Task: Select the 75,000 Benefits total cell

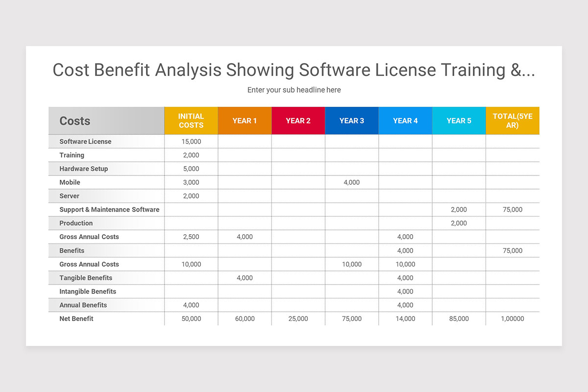Action: [x=512, y=250]
